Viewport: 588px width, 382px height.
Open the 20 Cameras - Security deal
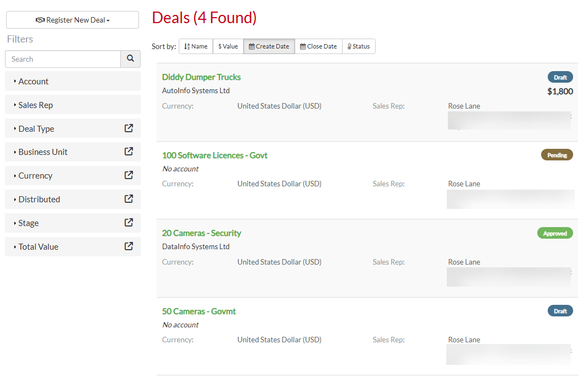click(201, 233)
